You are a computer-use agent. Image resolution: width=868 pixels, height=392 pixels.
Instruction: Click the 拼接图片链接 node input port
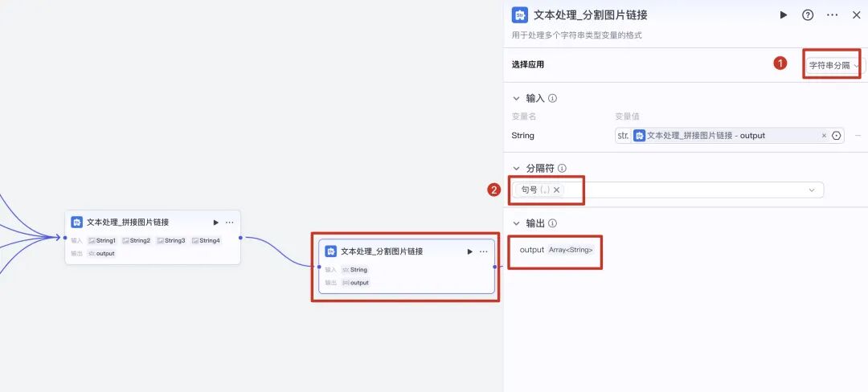(x=65, y=238)
